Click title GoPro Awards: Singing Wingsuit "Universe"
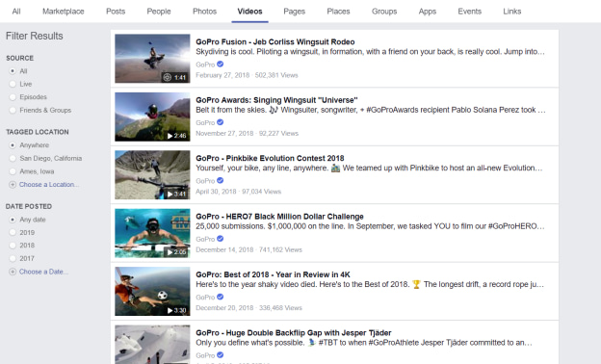Image resolution: width=601 pixels, height=364 pixels. pos(276,100)
